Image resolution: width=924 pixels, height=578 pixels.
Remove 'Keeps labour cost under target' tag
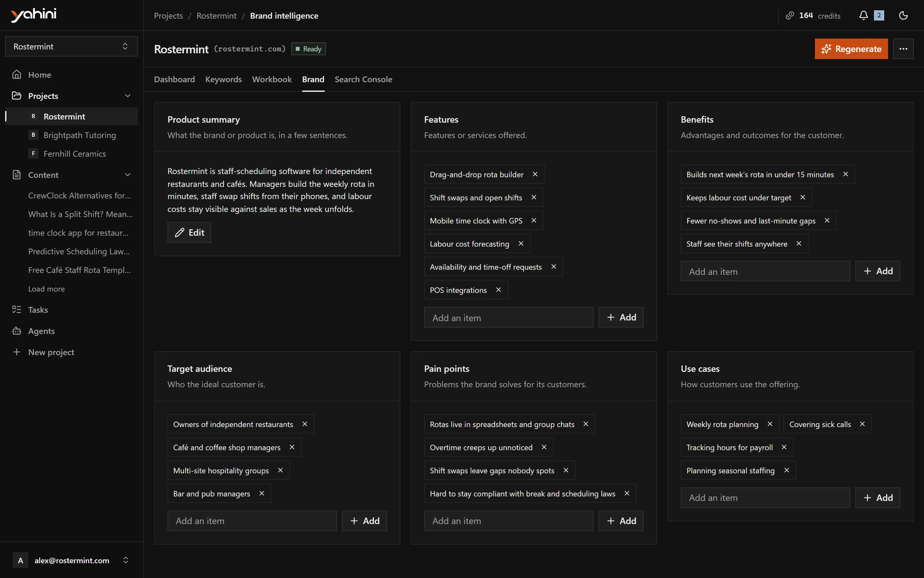pos(803,197)
